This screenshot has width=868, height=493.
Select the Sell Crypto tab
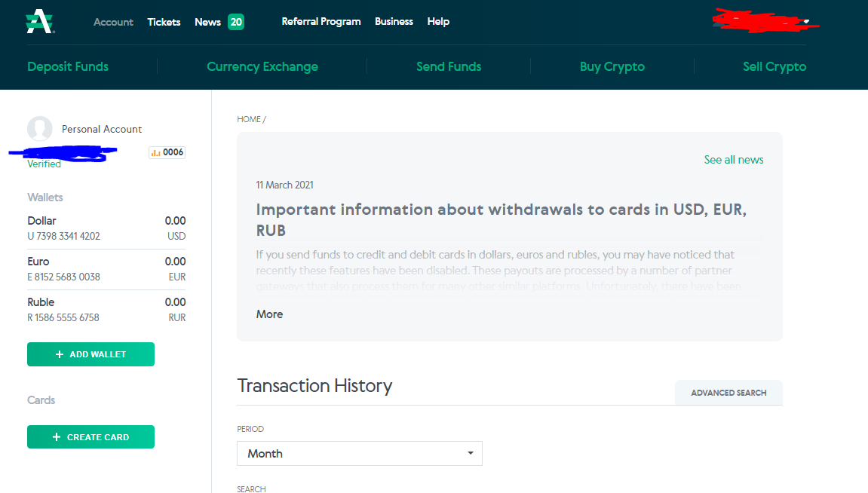tap(774, 66)
